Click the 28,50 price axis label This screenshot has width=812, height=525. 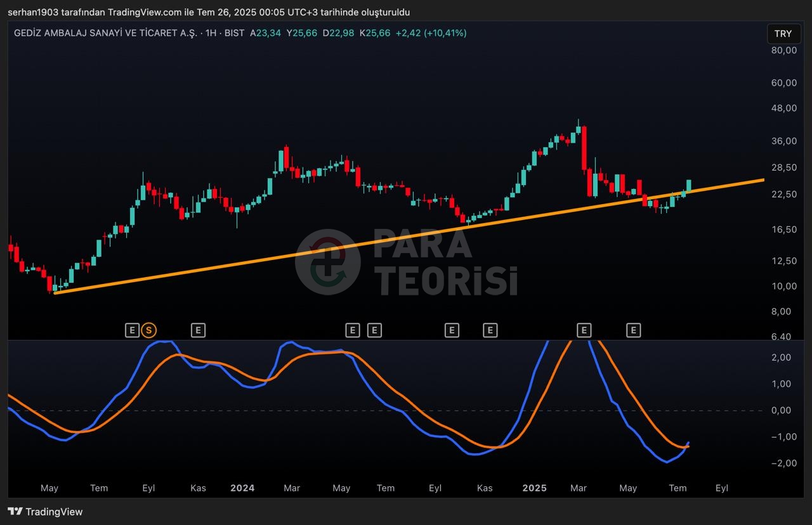pos(784,167)
